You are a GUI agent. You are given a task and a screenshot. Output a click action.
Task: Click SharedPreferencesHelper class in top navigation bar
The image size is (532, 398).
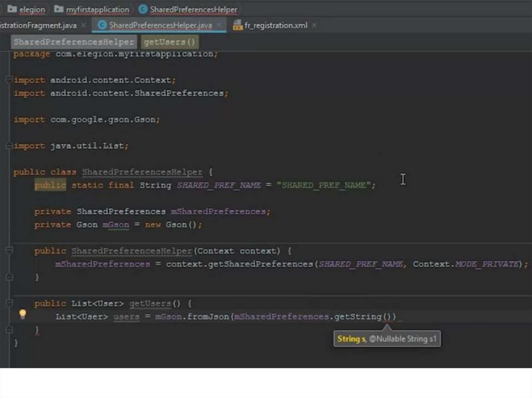click(x=188, y=9)
